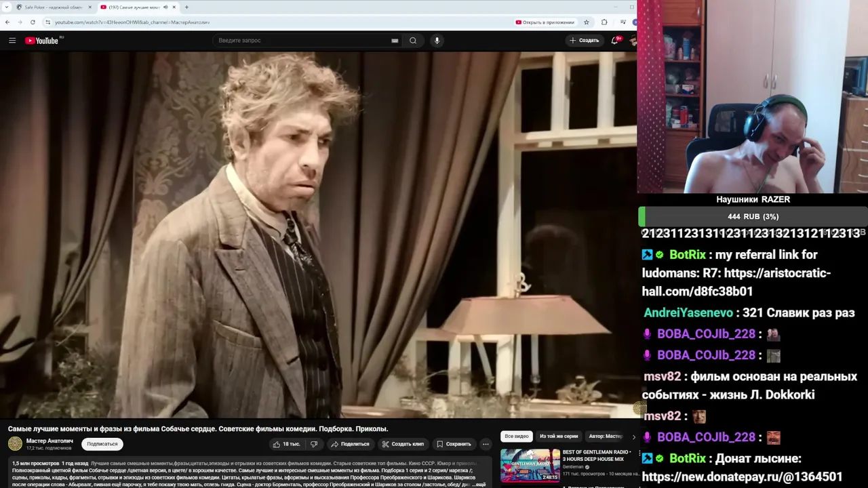The height and width of the screenshot is (488, 868).
Task: Click '17,2 тыс. подписчиков' subscriber count
Action: (49, 448)
